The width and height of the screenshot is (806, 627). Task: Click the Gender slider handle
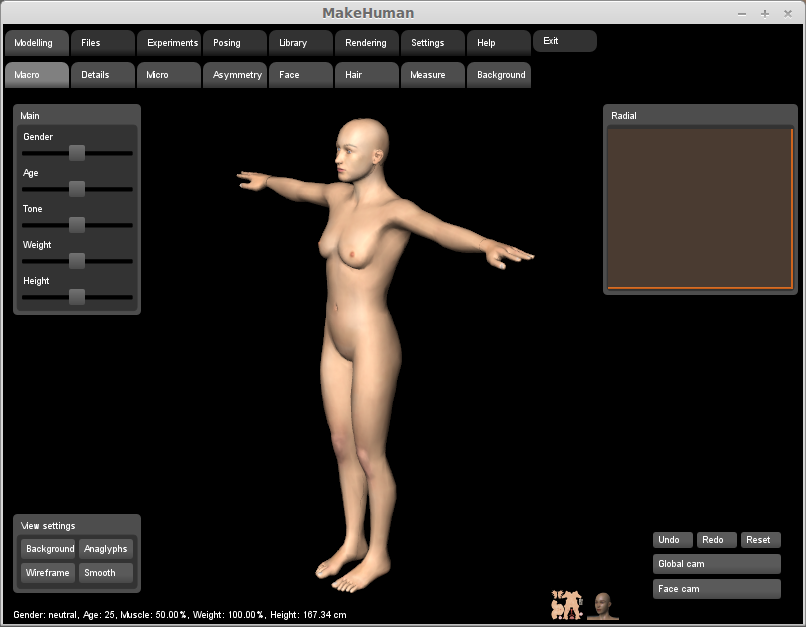pos(77,153)
